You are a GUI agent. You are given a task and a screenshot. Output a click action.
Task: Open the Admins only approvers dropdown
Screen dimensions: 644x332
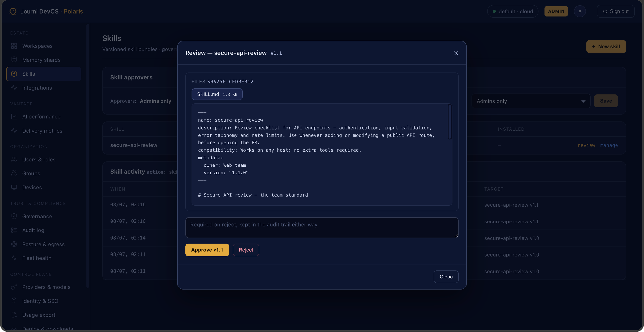[531, 101]
